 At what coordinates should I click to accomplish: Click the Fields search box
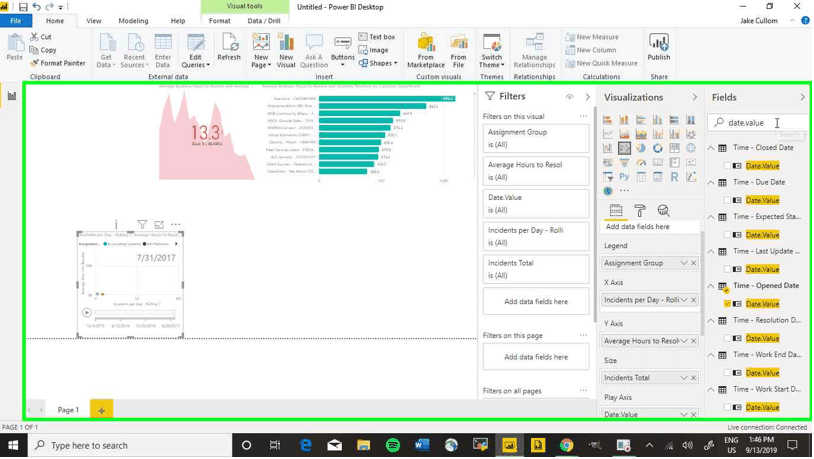click(757, 123)
